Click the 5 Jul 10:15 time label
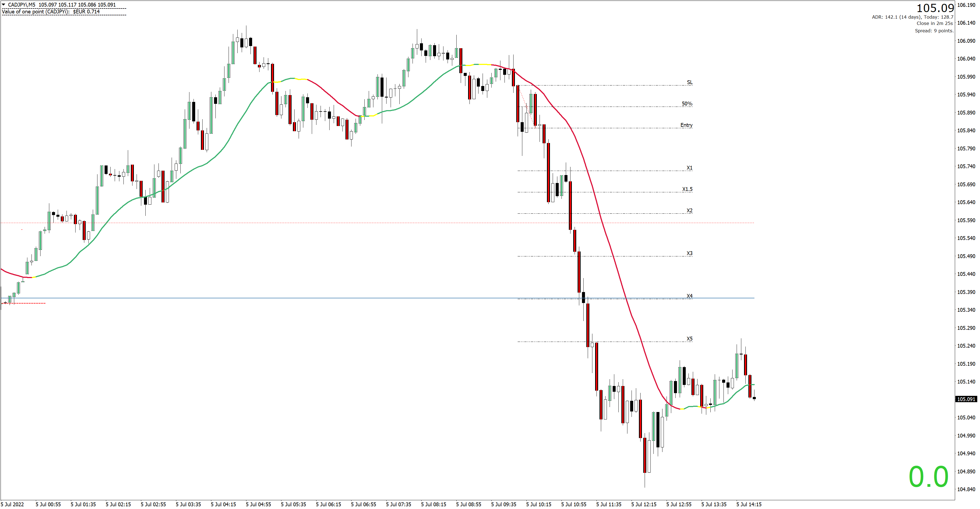This screenshot has width=980, height=509. point(538,504)
